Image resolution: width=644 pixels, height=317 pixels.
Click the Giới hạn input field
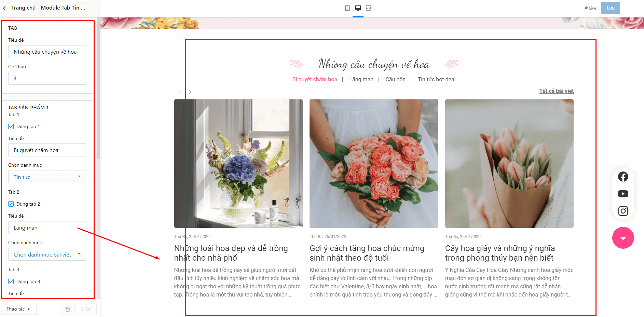47,79
